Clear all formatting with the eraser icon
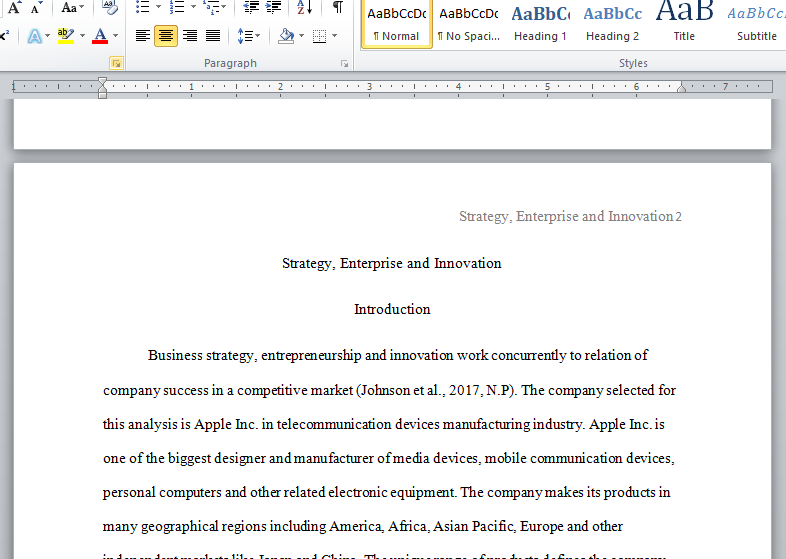 (x=110, y=7)
